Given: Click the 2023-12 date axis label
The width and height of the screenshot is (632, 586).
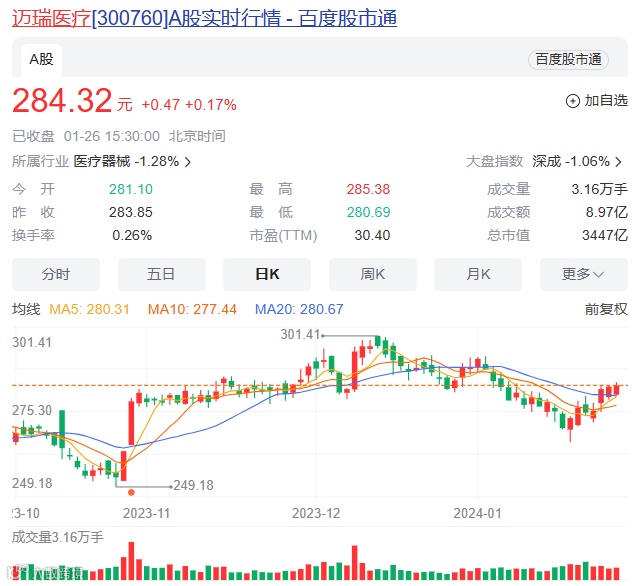Looking at the screenshot, I should [x=316, y=513].
